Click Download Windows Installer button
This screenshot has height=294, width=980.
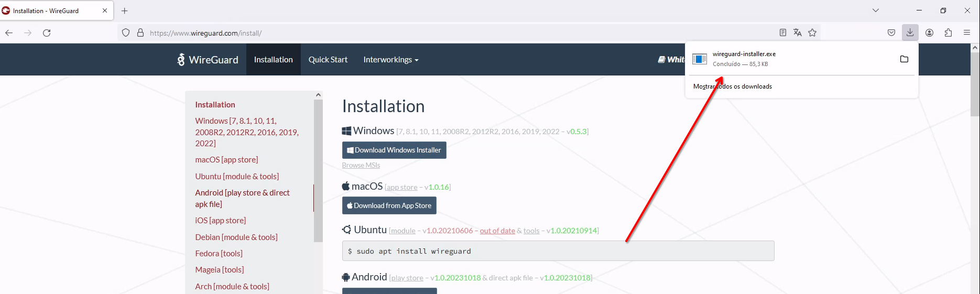click(x=394, y=150)
